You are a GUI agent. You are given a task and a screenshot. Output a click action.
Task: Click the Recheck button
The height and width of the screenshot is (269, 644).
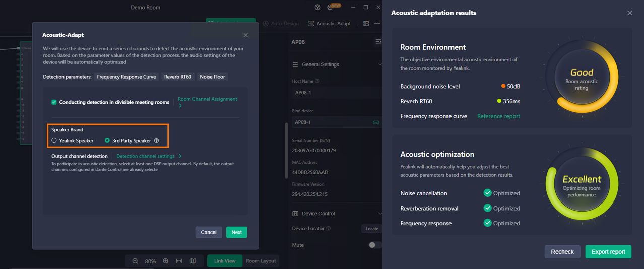pyautogui.click(x=562, y=252)
